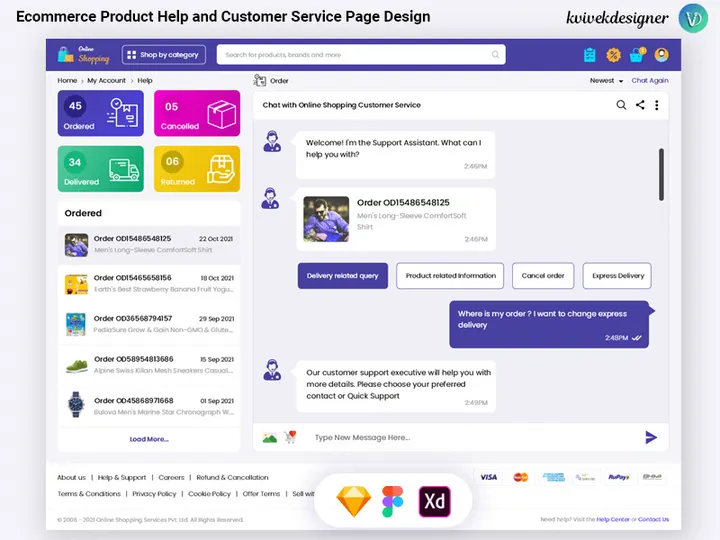Go to Home breadcrumb

[x=67, y=80]
